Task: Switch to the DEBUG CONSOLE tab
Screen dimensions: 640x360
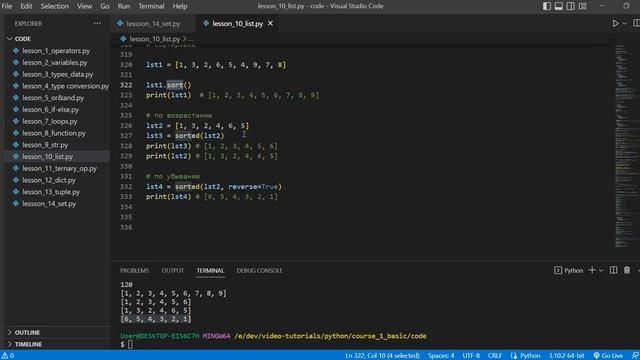Action: [259, 271]
